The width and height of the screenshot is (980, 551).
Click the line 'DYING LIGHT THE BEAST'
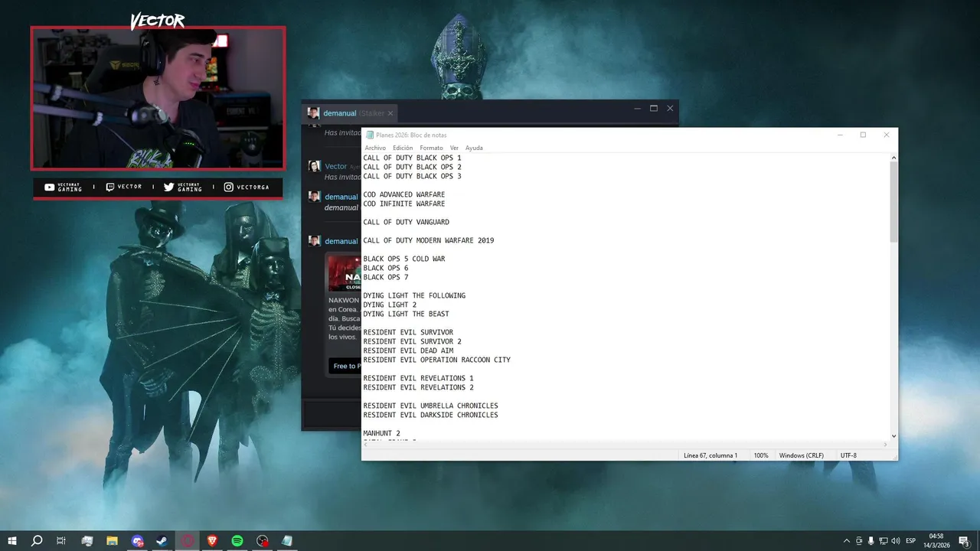(x=406, y=314)
